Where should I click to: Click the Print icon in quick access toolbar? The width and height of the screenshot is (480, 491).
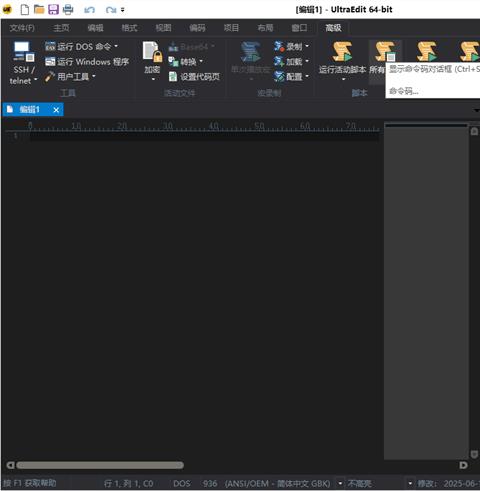coord(68,9)
